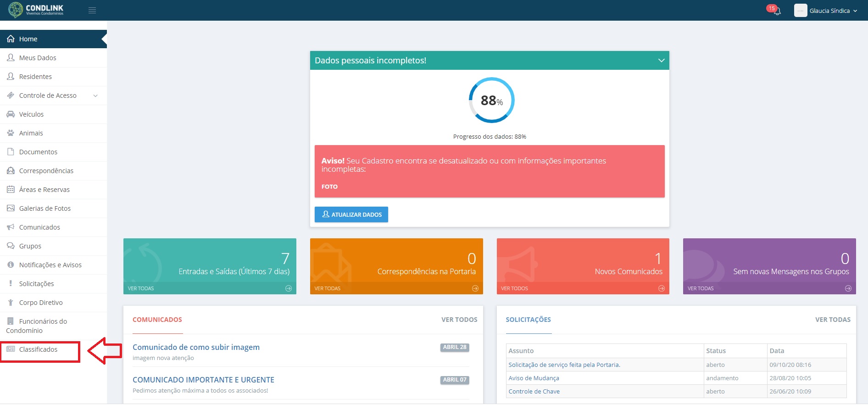Click arrow icon on Entradas e Saídas card

click(x=289, y=288)
